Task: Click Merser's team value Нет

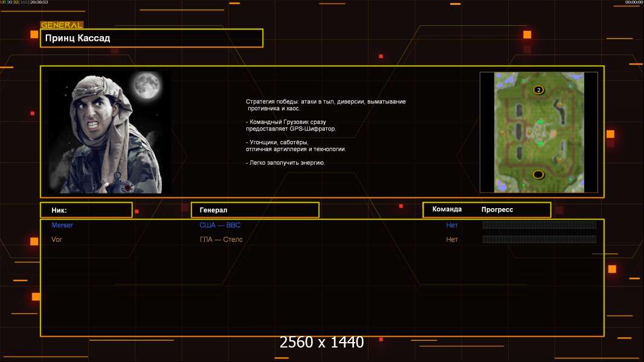Action: point(452,225)
